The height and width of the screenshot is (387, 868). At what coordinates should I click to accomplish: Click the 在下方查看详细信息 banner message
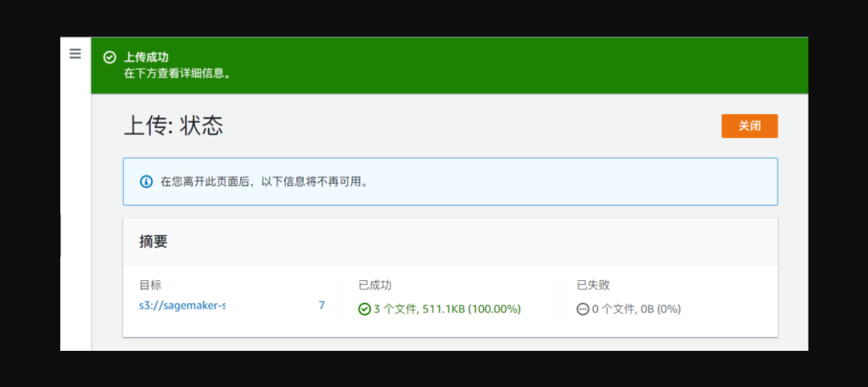(x=178, y=74)
